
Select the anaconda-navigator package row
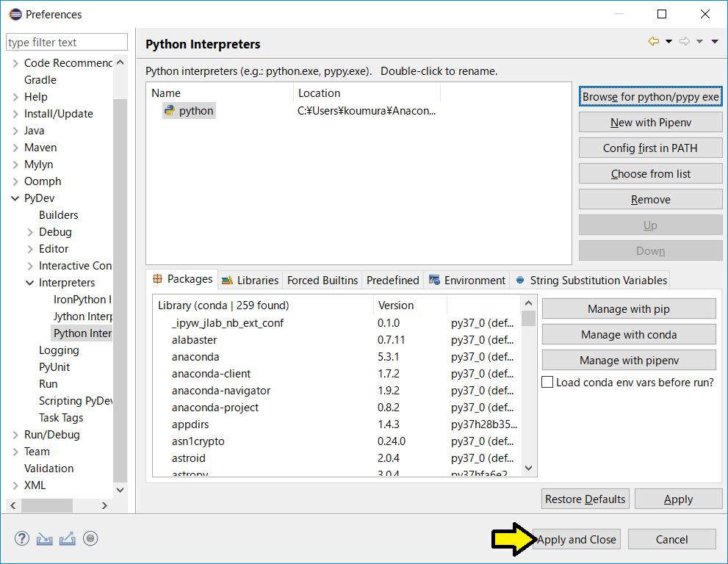(337, 391)
